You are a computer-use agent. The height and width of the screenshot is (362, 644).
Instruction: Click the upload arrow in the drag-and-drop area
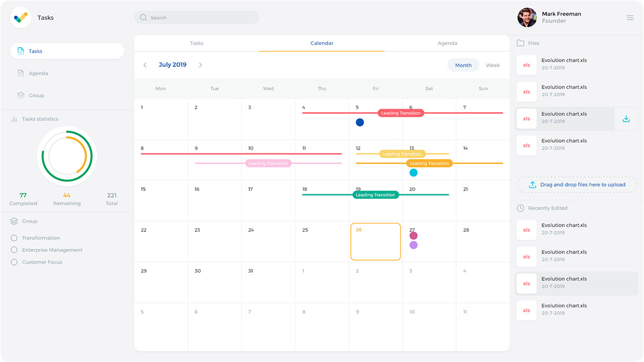point(532,185)
